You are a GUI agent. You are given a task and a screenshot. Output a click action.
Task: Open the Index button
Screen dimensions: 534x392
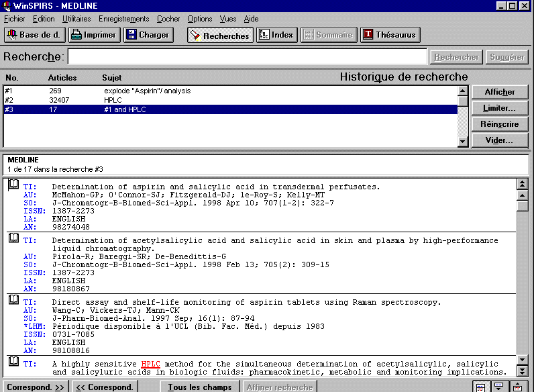[277, 35]
